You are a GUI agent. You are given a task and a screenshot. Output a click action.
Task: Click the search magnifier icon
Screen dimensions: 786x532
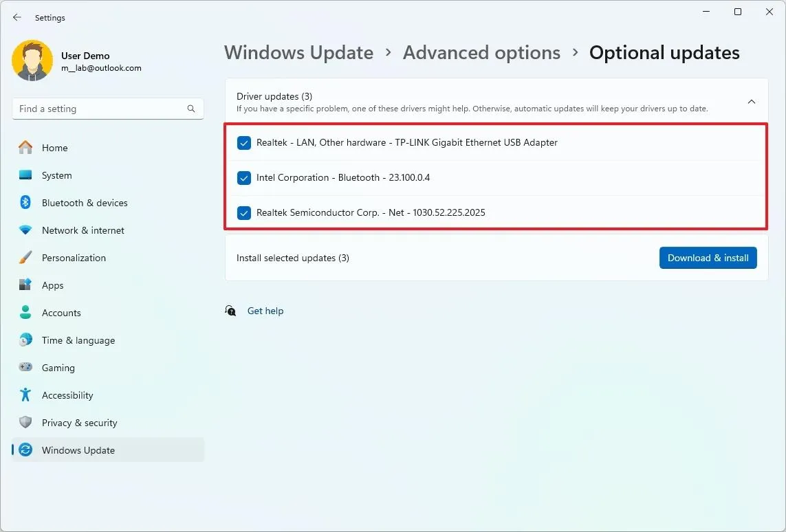(x=191, y=109)
